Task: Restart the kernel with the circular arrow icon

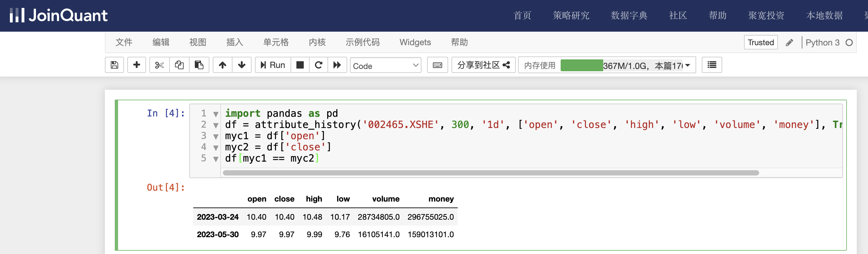Action: tap(319, 65)
